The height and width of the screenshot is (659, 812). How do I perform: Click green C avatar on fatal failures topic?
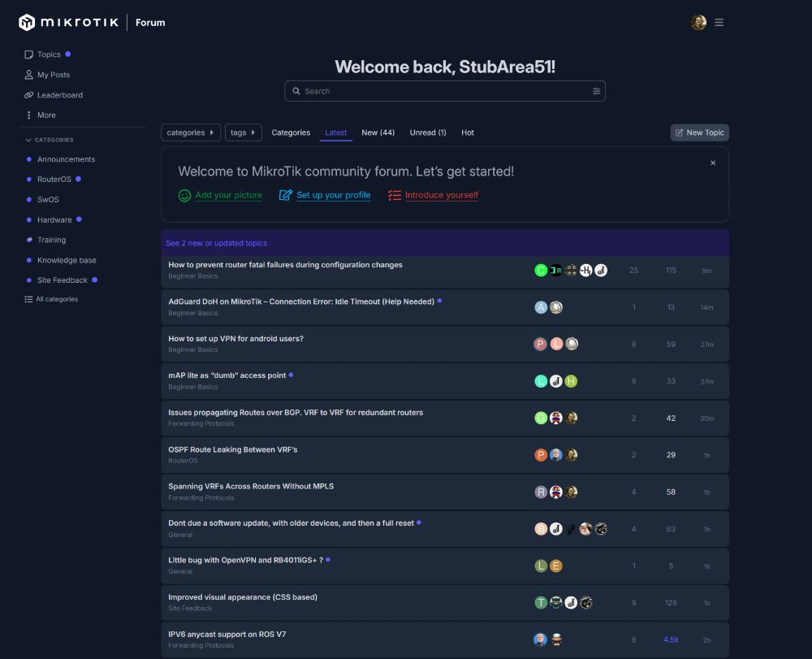[541, 271]
